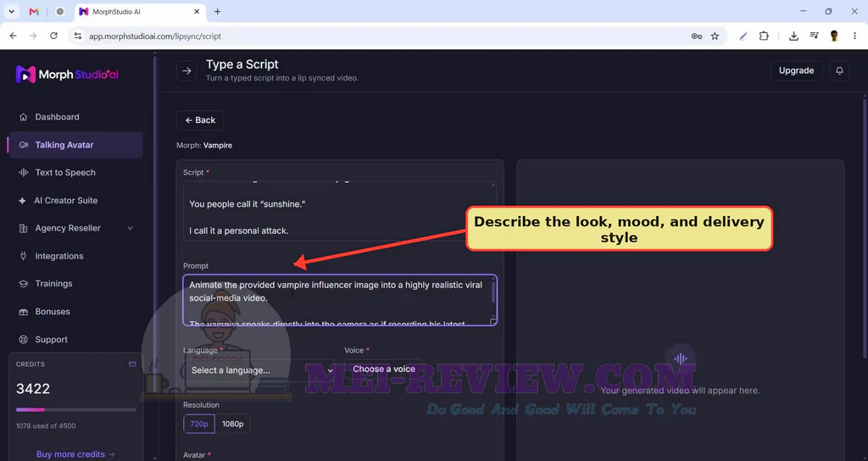Click inside the Script text area
This screenshot has width=868, height=461.
click(x=340, y=210)
